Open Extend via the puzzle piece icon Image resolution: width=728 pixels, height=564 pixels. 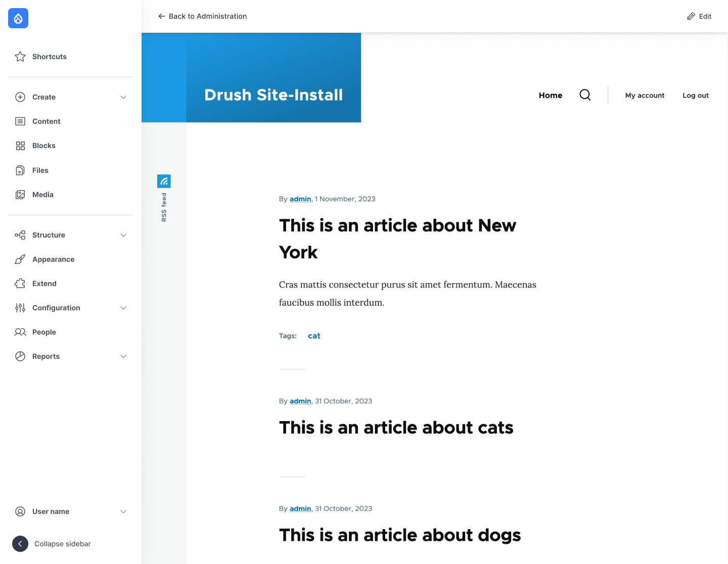20,284
